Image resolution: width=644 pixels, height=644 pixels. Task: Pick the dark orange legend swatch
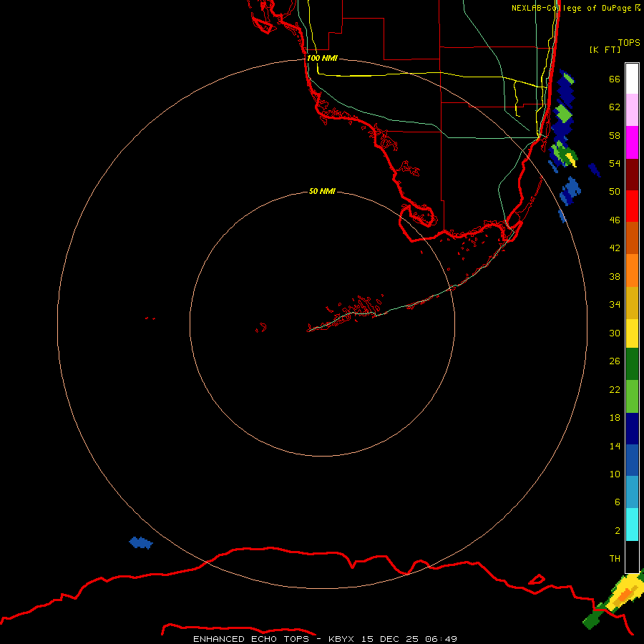[632, 238]
